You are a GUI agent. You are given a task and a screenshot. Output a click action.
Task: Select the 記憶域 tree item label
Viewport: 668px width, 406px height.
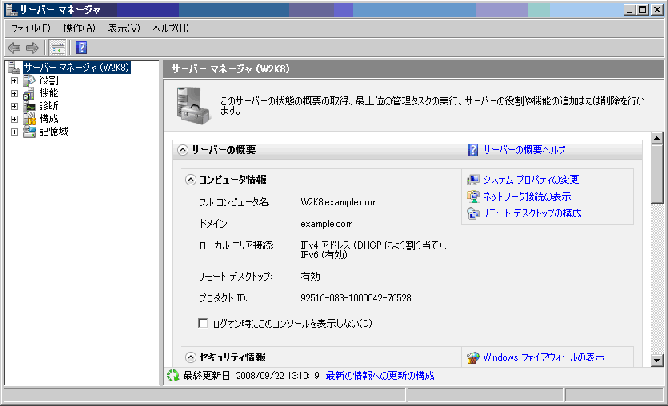point(54,132)
